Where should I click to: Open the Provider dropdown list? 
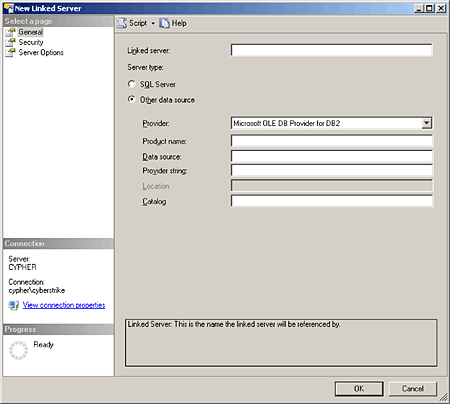coord(426,123)
